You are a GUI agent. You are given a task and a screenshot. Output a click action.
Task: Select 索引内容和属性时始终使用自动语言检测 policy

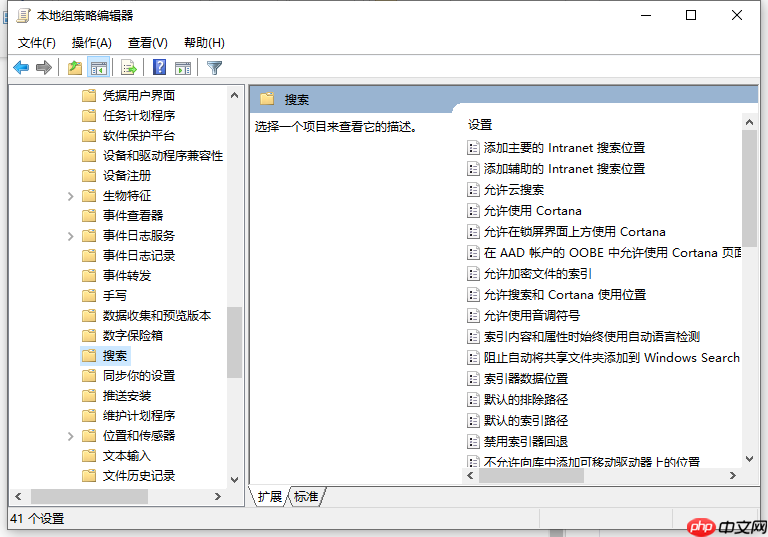[592, 337]
